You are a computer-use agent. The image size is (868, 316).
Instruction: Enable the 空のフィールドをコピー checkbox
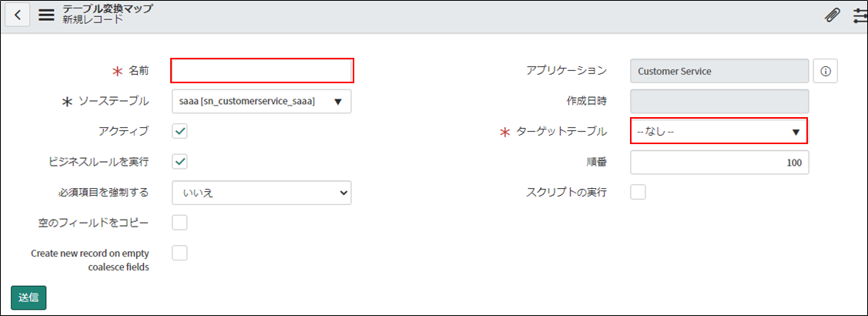[x=180, y=223]
